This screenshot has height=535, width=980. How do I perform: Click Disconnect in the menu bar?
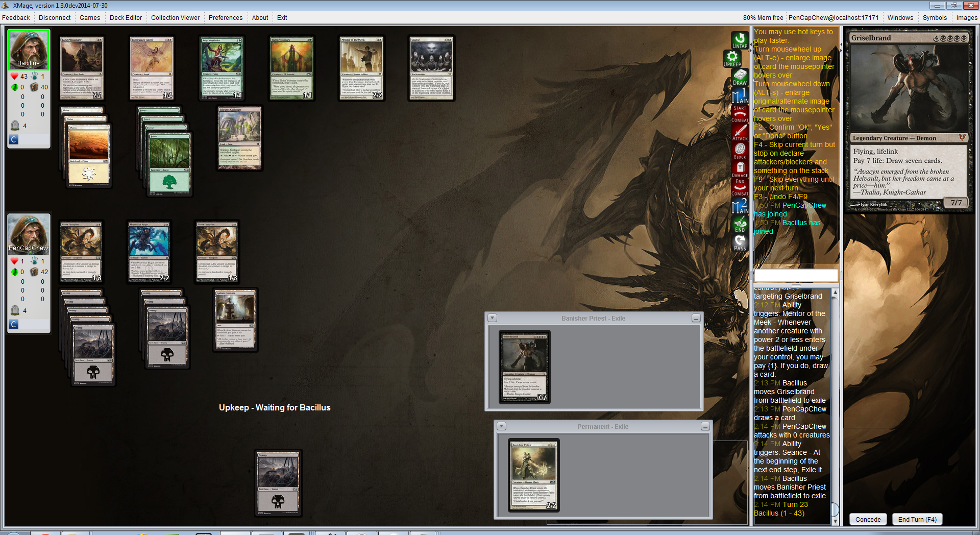55,17
